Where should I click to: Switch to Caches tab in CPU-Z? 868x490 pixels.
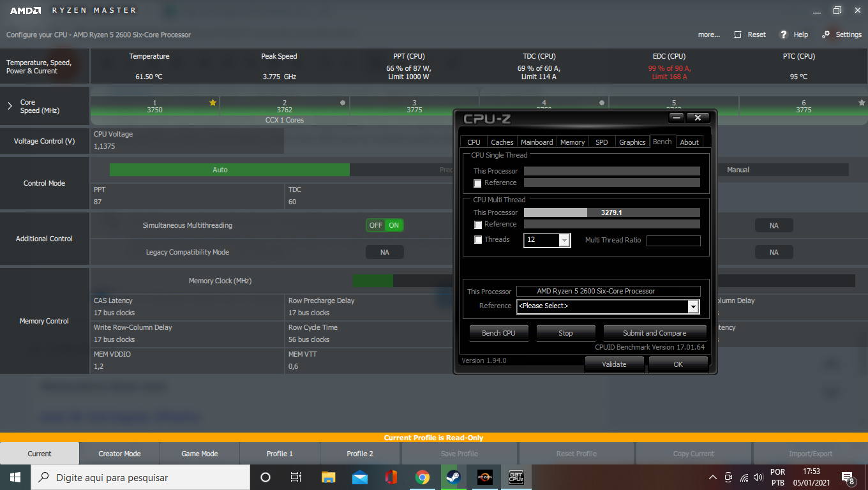[x=502, y=142]
